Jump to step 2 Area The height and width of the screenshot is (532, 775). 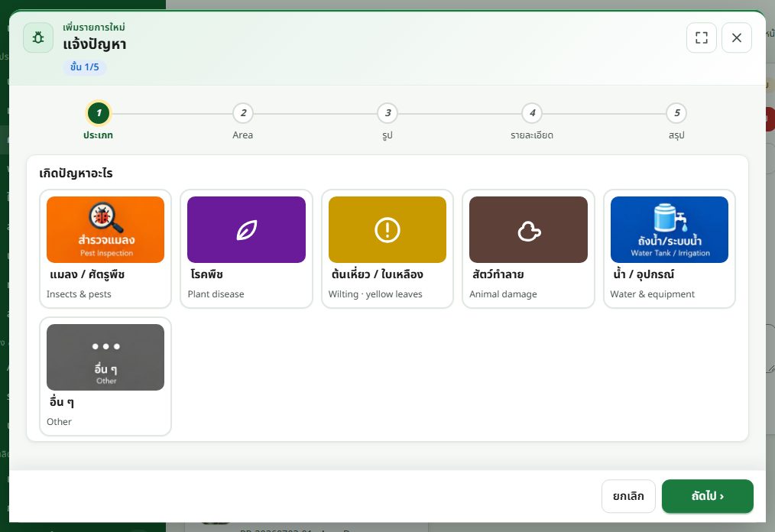(x=243, y=113)
